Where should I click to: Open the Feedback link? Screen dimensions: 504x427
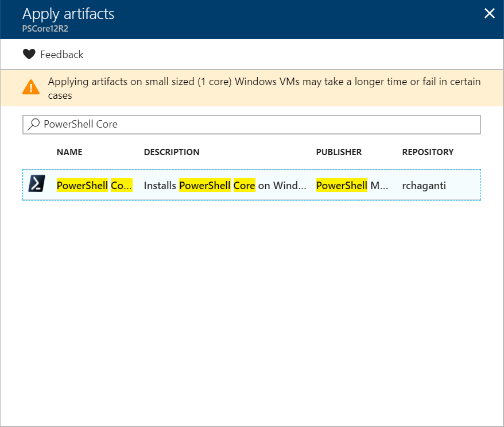61,55
